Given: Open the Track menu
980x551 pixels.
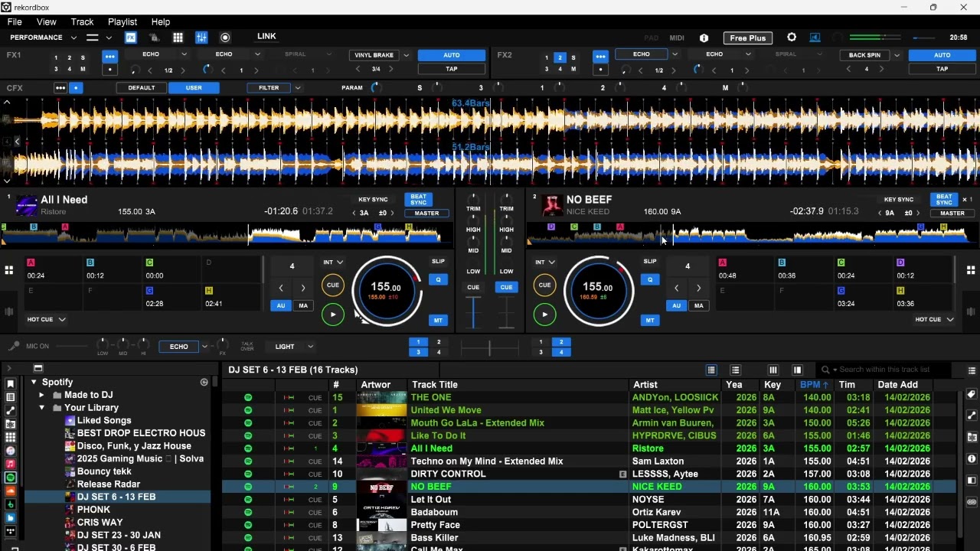Looking at the screenshot, I should pos(82,22).
